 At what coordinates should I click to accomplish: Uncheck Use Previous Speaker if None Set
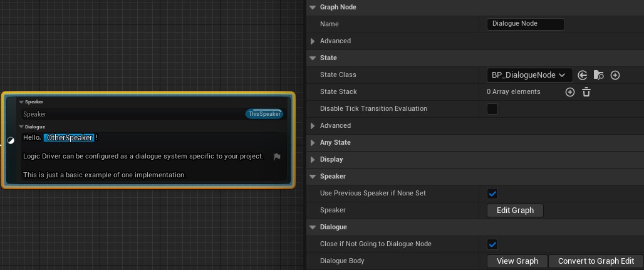[492, 194]
